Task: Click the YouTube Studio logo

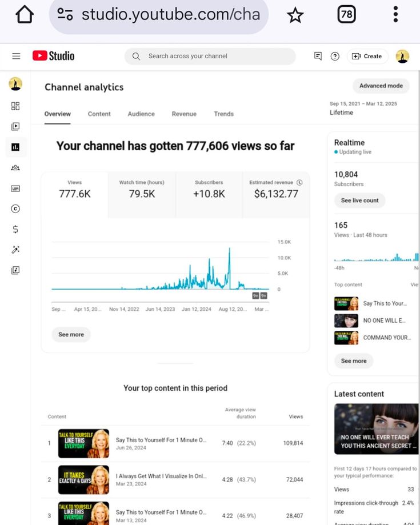Action: tap(54, 56)
